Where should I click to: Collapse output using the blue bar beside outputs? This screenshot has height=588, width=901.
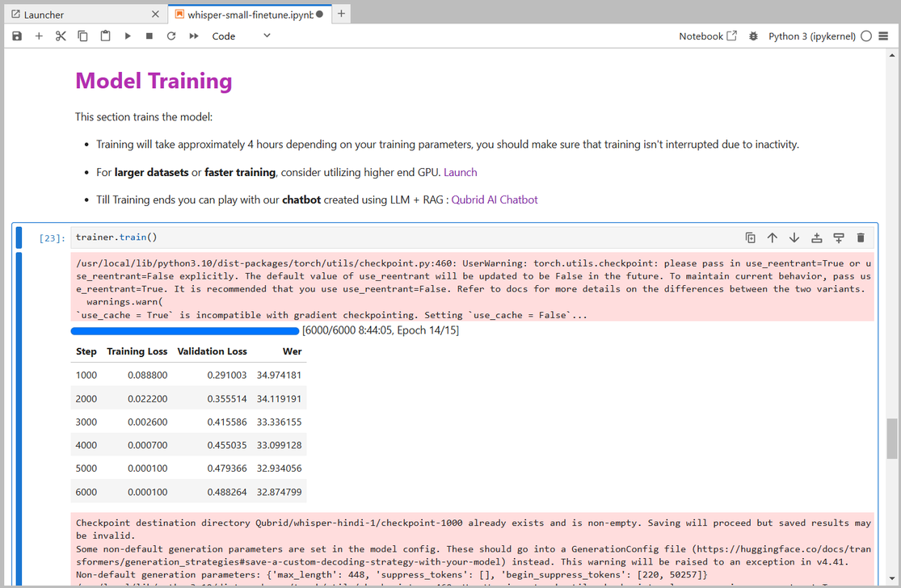[x=19, y=418]
